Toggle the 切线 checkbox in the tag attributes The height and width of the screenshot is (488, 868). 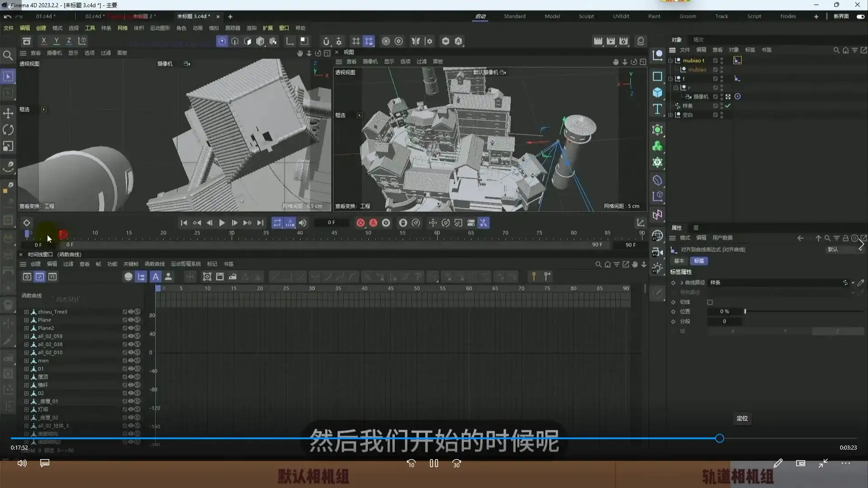pyautogui.click(x=710, y=302)
